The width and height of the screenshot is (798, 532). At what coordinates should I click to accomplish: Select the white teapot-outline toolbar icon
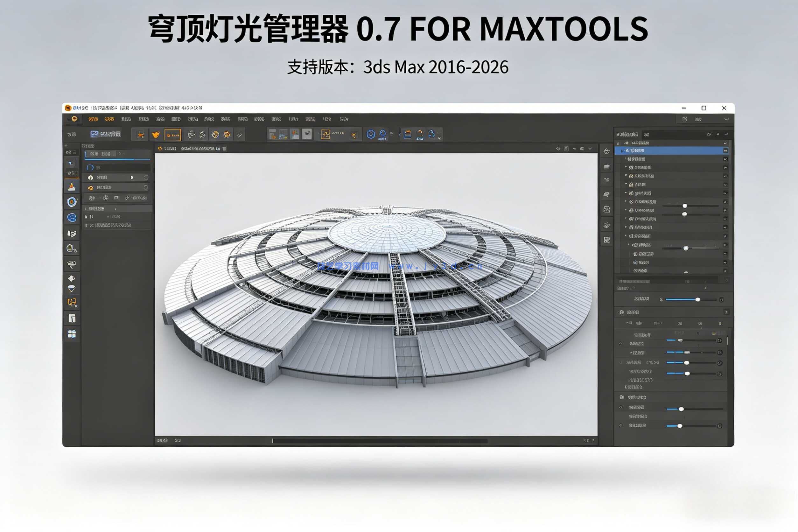pyautogui.click(x=191, y=135)
